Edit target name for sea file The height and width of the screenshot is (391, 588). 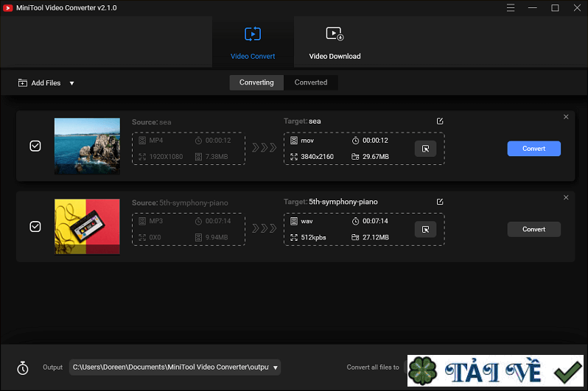pyautogui.click(x=440, y=121)
